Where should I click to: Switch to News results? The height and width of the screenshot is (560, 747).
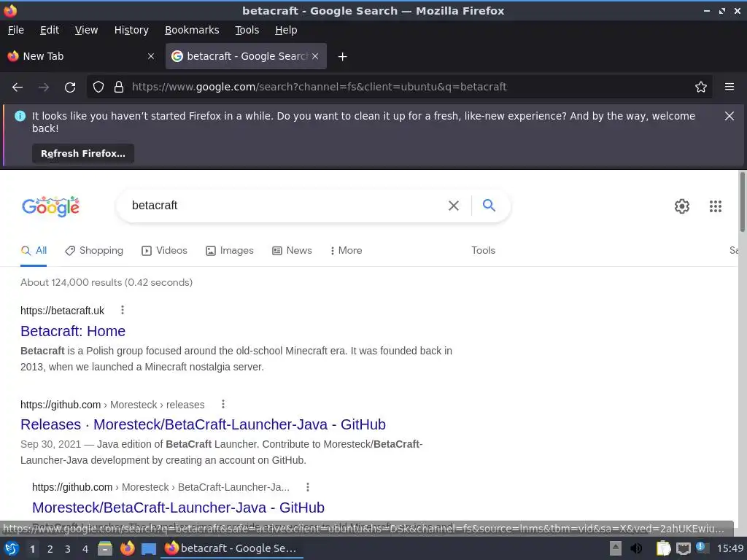pos(292,251)
